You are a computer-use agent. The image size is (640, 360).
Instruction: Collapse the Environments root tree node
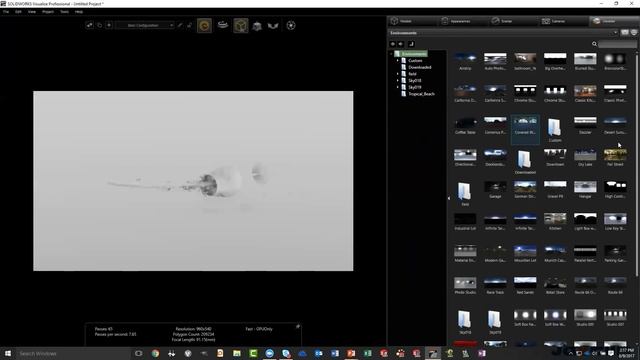[391, 54]
